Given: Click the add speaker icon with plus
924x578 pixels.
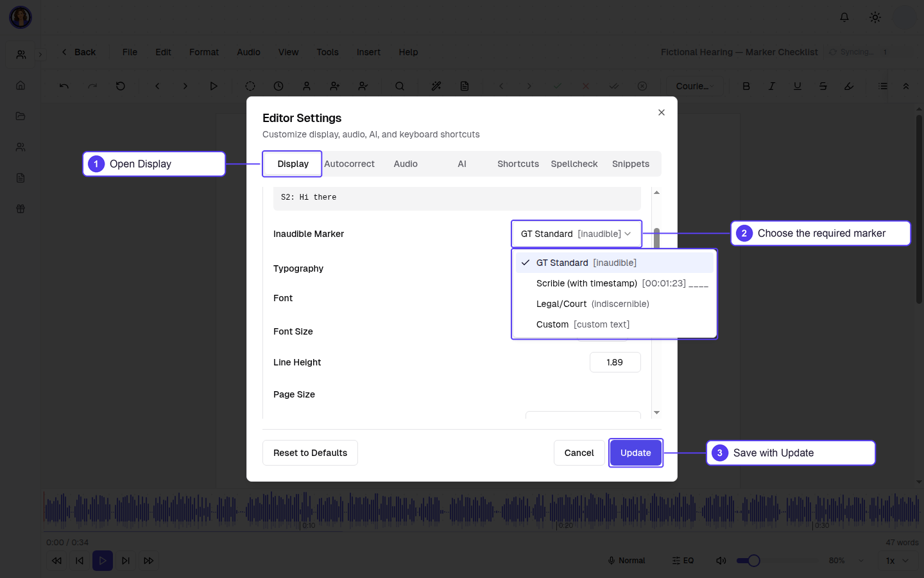Looking at the screenshot, I should tap(335, 86).
